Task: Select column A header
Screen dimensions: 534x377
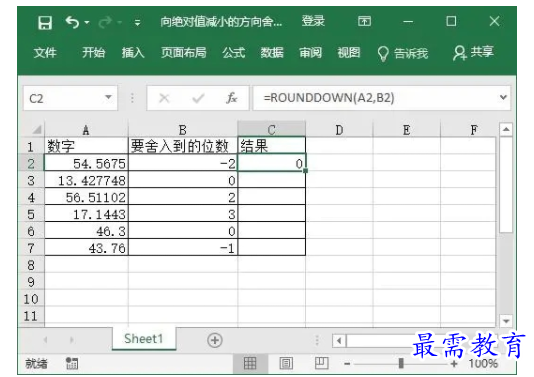Action: [86, 130]
